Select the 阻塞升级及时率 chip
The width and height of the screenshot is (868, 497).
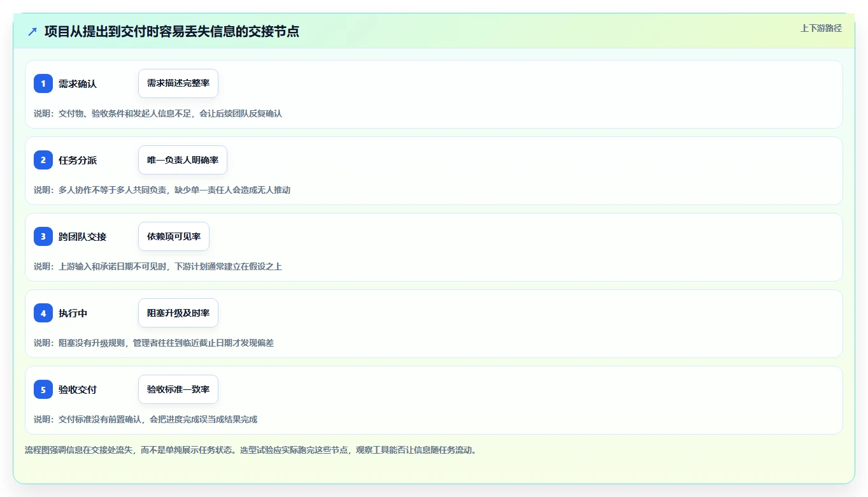coord(178,313)
